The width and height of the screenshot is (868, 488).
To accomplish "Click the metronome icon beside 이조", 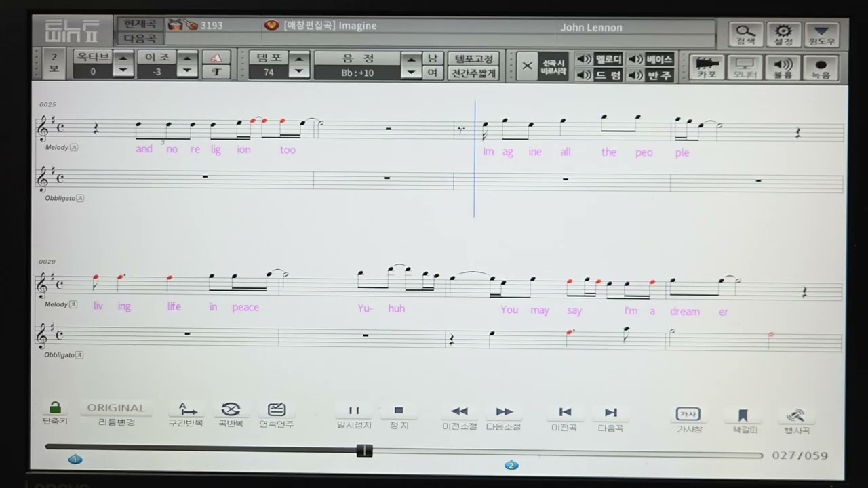I will [x=216, y=58].
